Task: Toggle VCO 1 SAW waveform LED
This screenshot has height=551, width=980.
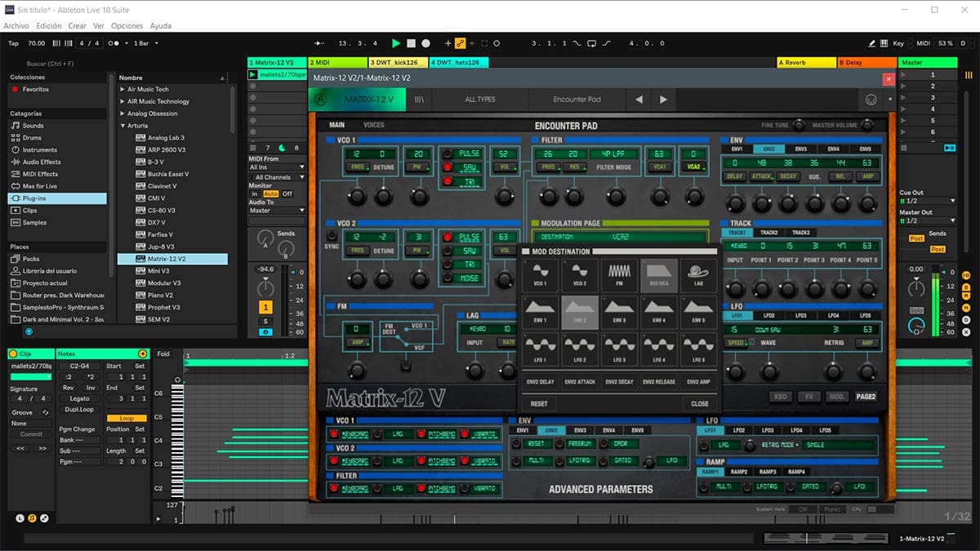Action: tap(448, 167)
